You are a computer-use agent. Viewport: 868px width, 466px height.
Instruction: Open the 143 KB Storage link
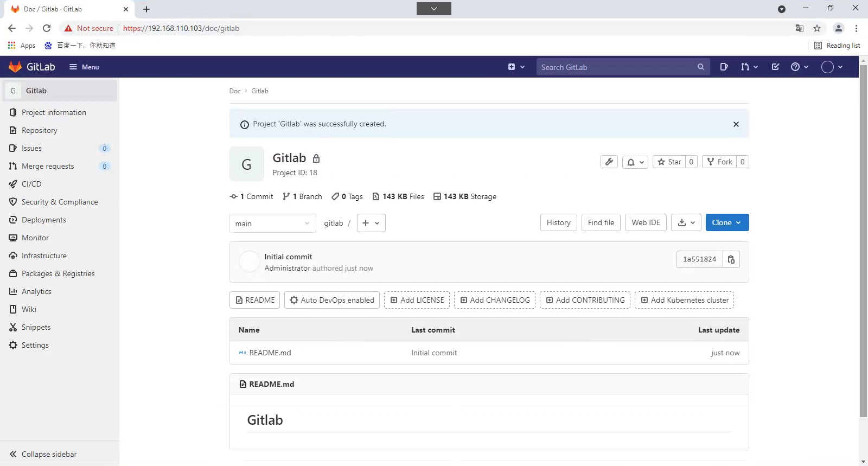pyautogui.click(x=465, y=196)
